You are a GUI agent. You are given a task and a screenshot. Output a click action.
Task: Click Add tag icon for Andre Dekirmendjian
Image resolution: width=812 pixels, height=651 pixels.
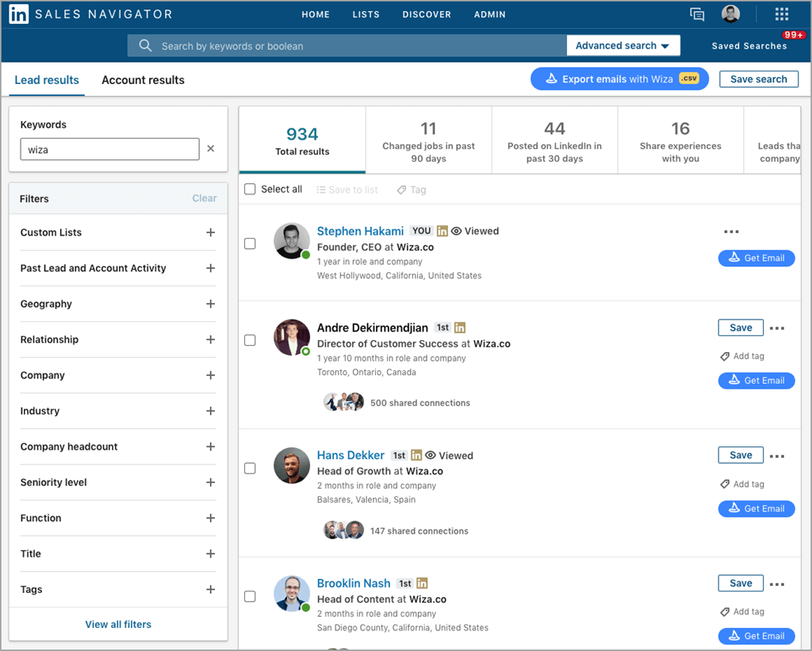pos(725,357)
